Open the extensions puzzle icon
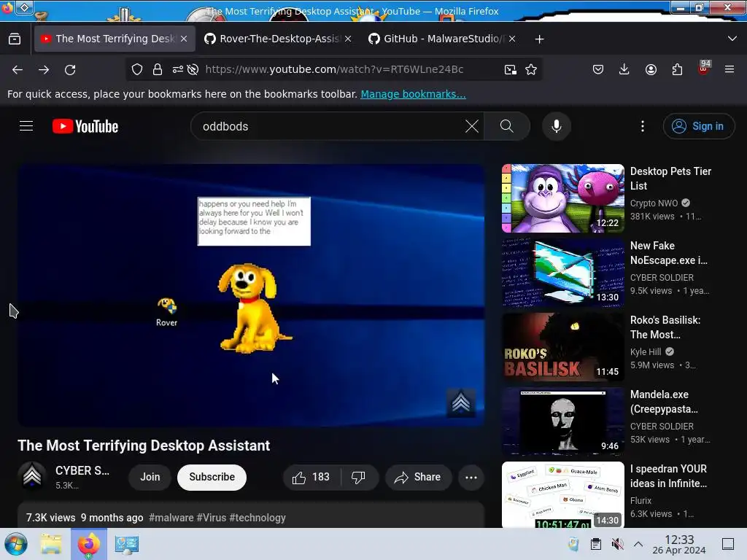Image resolution: width=747 pixels, height=560 pixels. (x=677, y=69)
